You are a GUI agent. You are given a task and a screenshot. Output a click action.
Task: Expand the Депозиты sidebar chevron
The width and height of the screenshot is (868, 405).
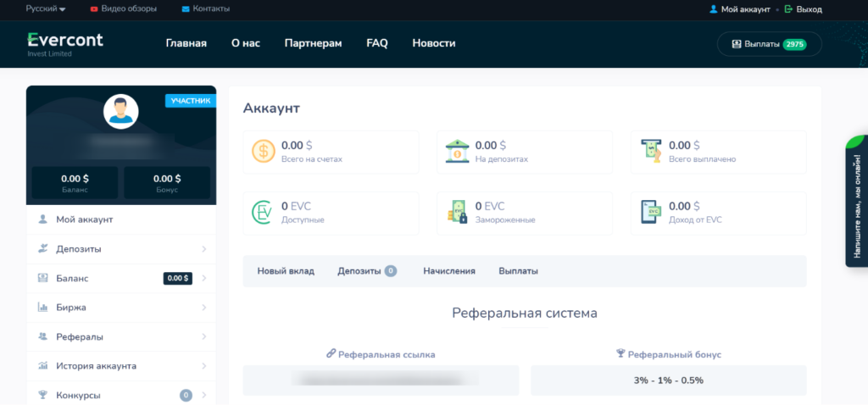[x=203, y=249]
